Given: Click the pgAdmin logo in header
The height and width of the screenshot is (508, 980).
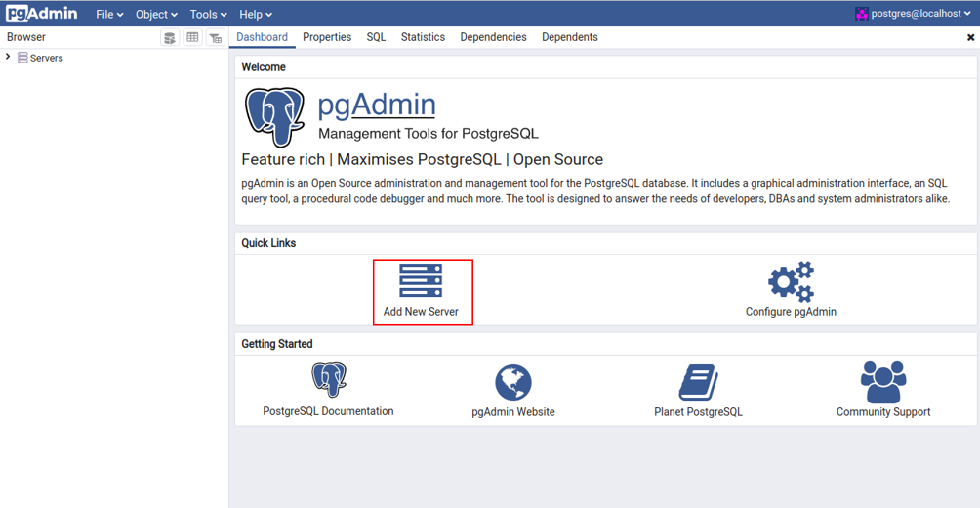Looking at the screenshot, I should (x=42, y=13).
